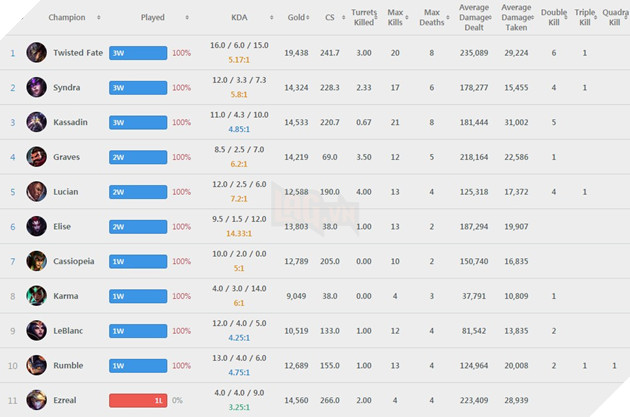Click Syndra's 3W win bar
This screenshot has width=630, height=417.
pos(138,88)
